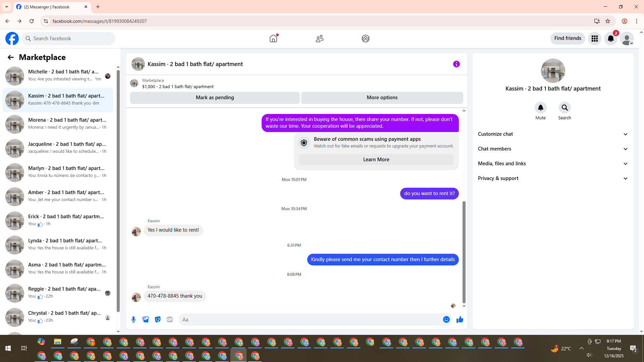The height and width of the screenshot is (362, 644).
Task: Click More options button
Action: (x=382, y=98)
